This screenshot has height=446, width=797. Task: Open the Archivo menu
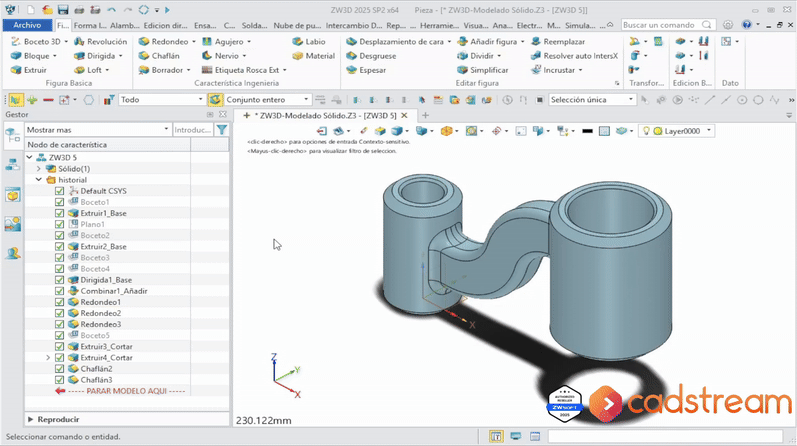[27, 25]
